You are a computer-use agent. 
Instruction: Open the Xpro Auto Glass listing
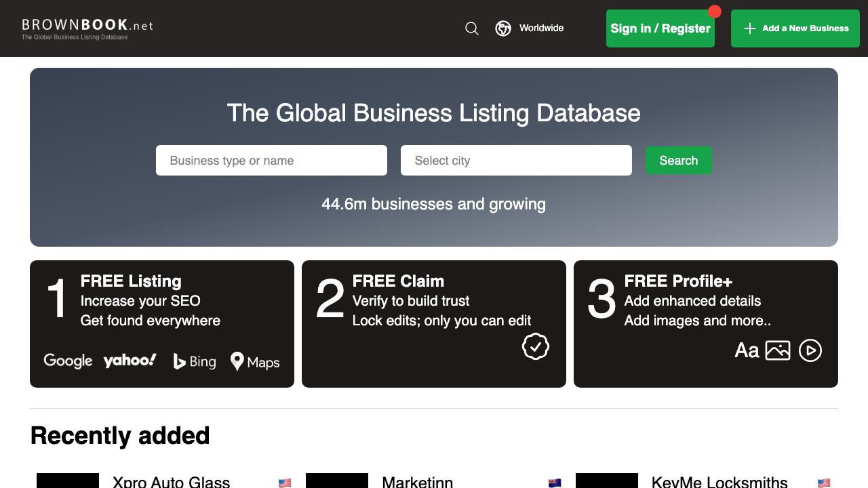(171, 481)
